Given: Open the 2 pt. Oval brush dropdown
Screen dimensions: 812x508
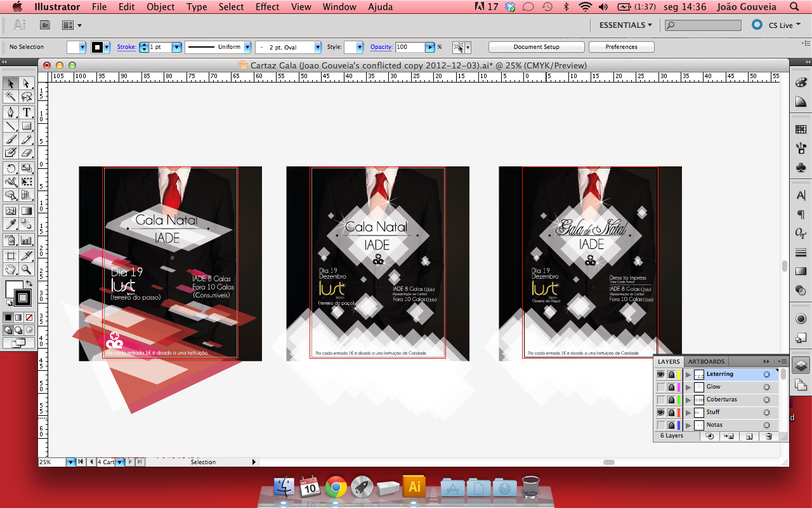Looking at the screenshot, I should 318,47.
